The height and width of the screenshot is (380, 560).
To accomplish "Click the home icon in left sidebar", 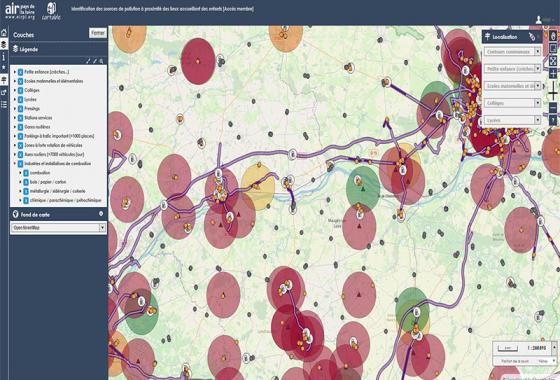I will [4, 32].
